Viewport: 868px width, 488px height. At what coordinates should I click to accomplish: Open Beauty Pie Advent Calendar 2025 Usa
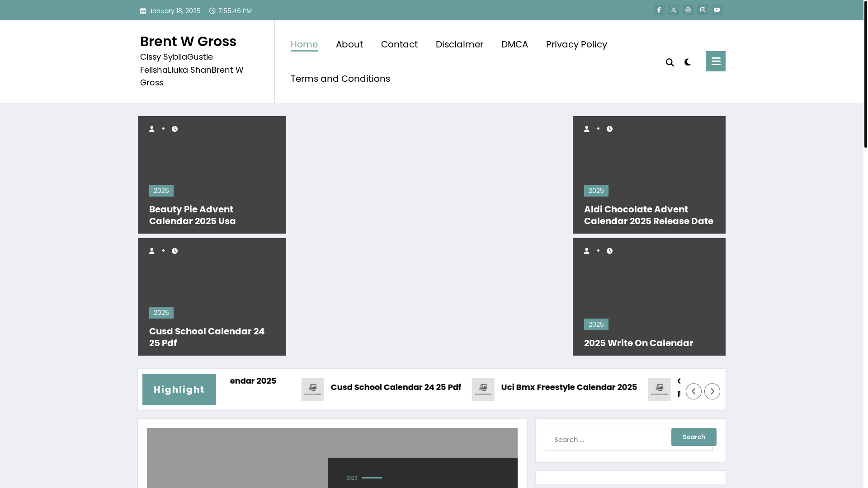[193, 215]
